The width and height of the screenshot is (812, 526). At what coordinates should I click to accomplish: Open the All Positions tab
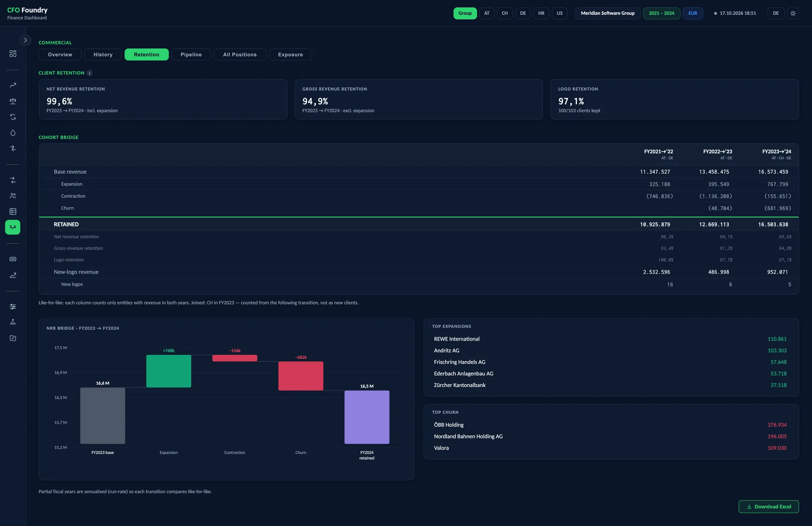point(240,55)
